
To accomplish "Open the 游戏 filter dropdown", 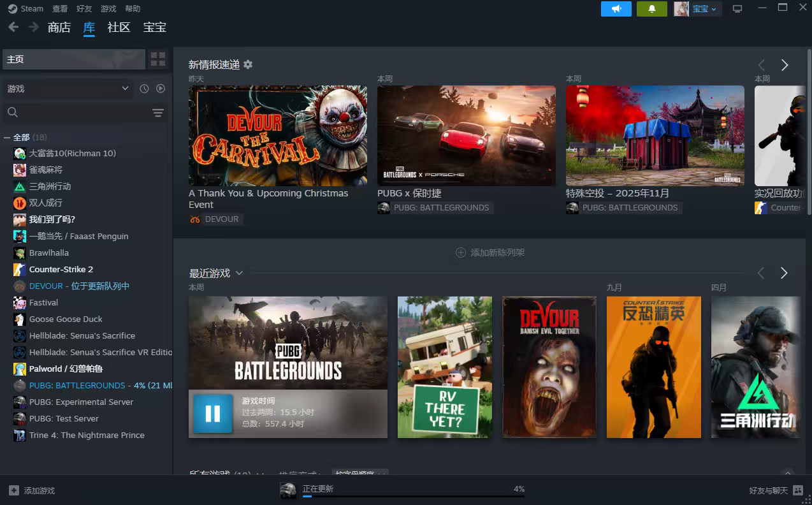I will point(67,89).
